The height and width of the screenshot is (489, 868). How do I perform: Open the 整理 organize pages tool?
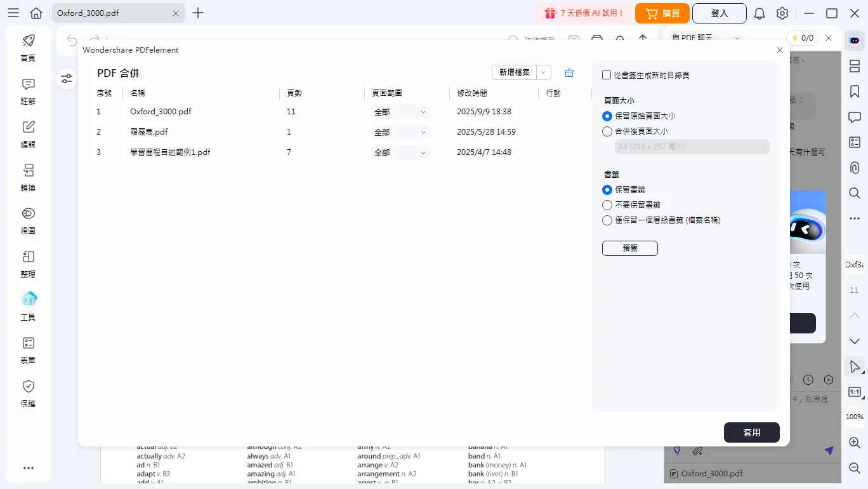28,264
